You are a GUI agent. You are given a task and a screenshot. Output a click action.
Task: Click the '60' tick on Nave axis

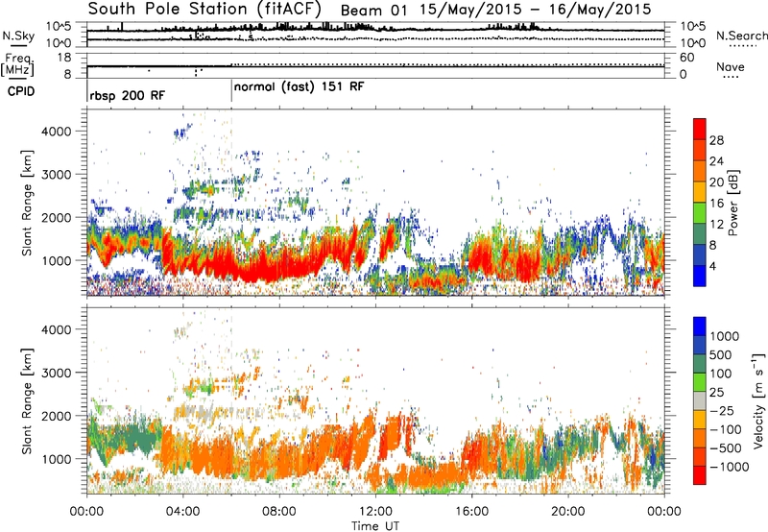(x=686, y=58)
